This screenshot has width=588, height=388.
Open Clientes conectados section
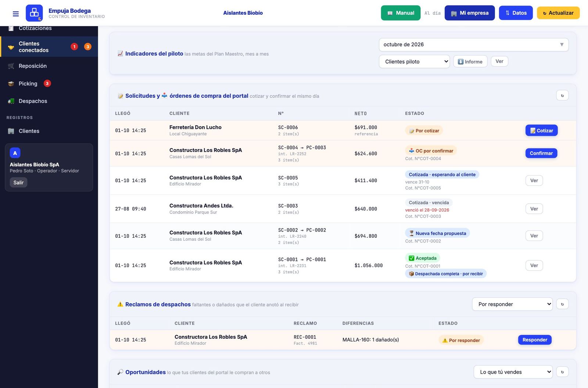pos(49,47)
